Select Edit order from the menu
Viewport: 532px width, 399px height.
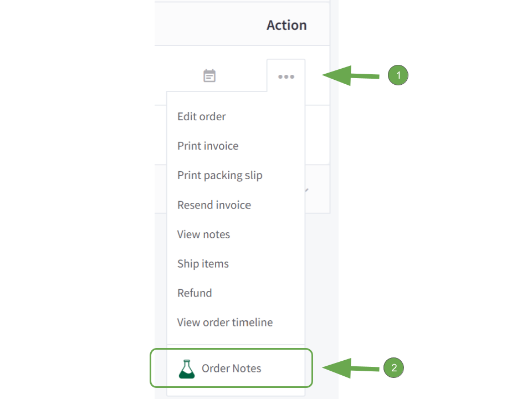(202, 116)
